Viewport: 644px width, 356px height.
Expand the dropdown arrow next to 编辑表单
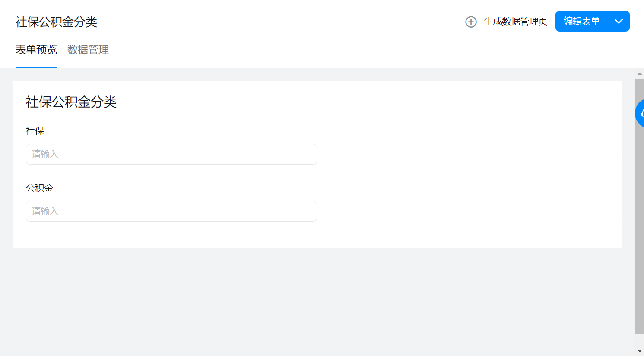coord(619,21)
